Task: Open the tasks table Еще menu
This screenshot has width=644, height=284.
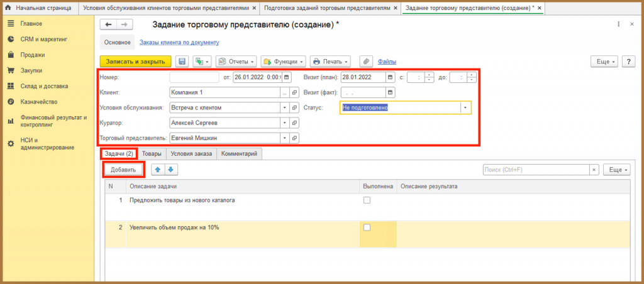Action: tap(616, 170)
